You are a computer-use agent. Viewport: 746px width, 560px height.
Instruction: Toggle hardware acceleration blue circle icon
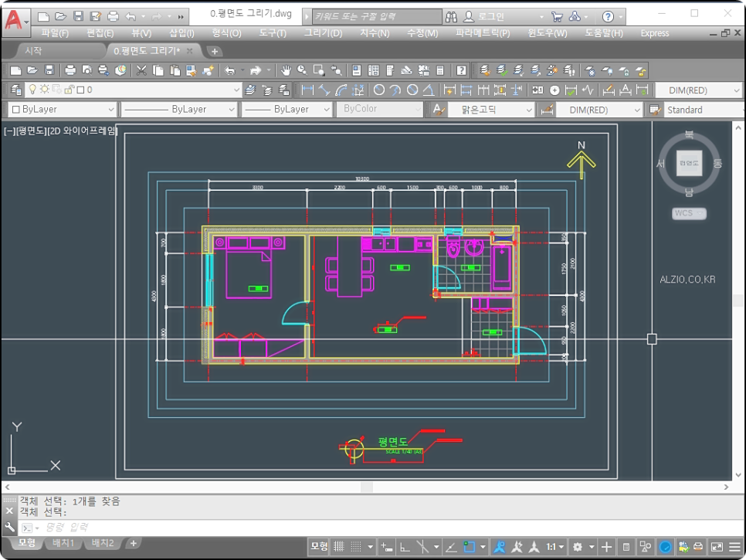(x=666, y=547)
